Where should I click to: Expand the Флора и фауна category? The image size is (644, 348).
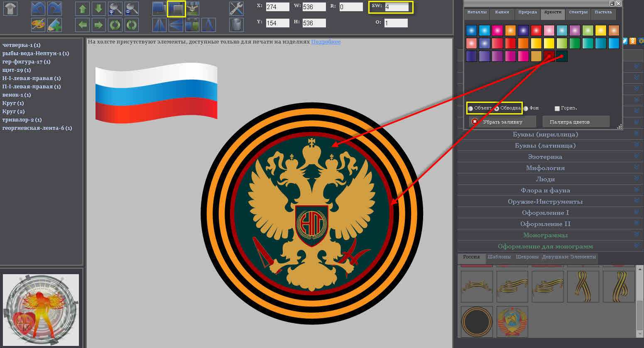pos(545,190)
